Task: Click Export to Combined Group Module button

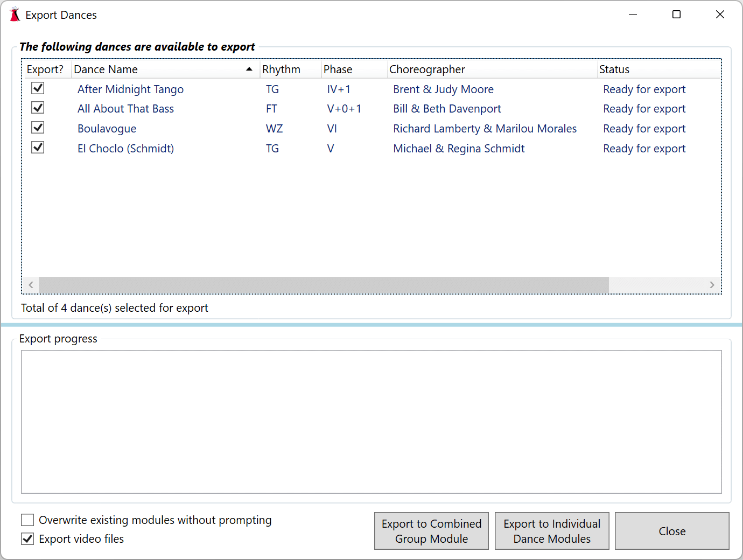Action: [431, 531]
